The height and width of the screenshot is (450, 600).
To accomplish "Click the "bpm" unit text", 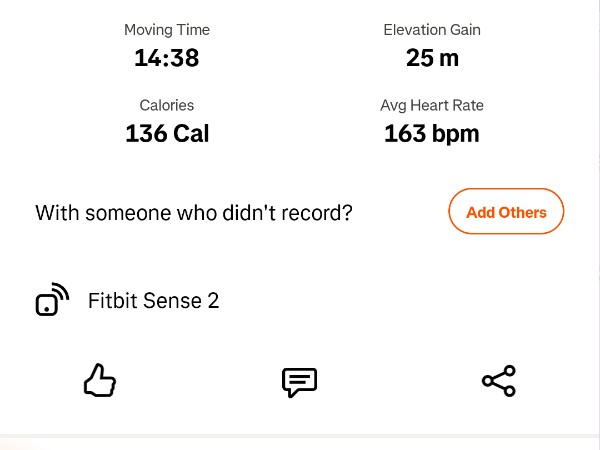I will [456, 133].
